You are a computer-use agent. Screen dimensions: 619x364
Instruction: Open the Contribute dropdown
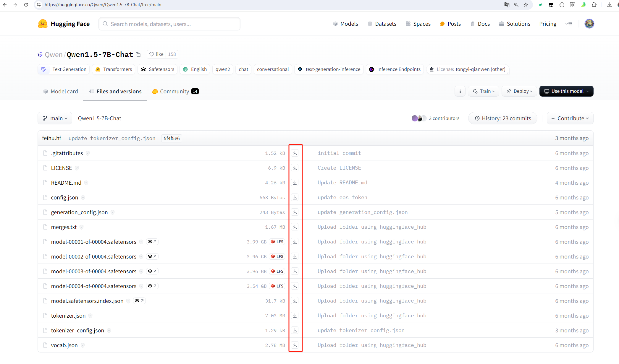pyautogui.click(x=570, y=118)
